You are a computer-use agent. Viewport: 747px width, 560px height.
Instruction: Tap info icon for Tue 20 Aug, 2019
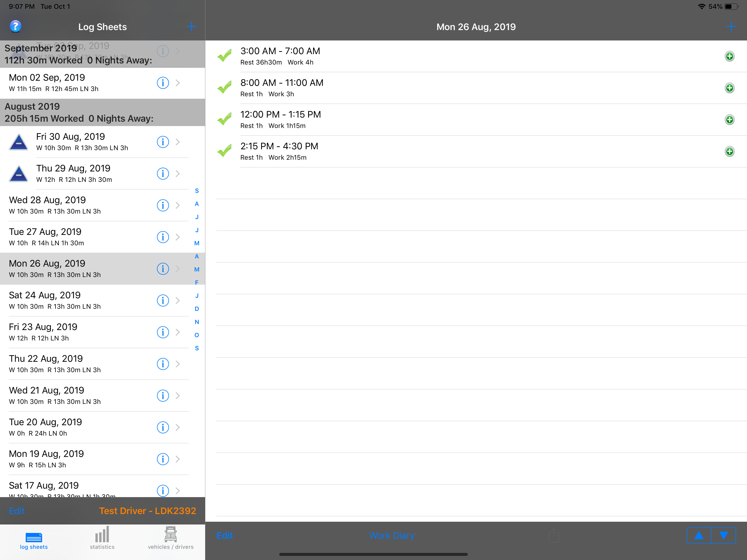pos(163,428)
